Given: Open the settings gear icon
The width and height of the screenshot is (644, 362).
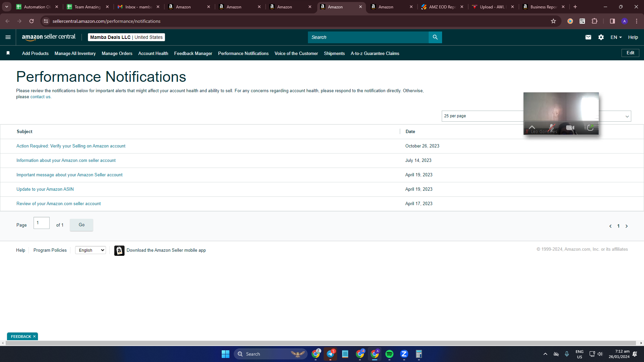Looking at the screenshot, I should (x=601, y=37).
